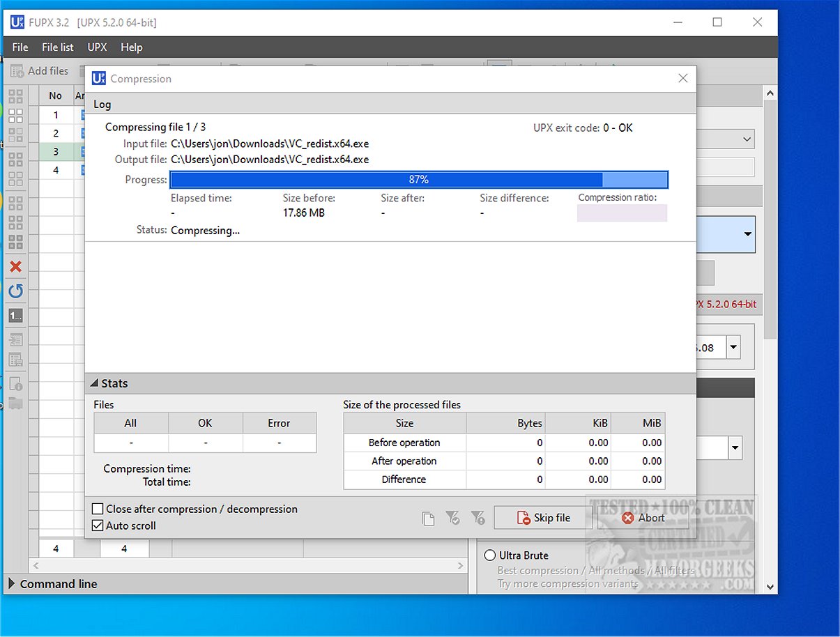Collapse the Stats section

pos(94,383)
